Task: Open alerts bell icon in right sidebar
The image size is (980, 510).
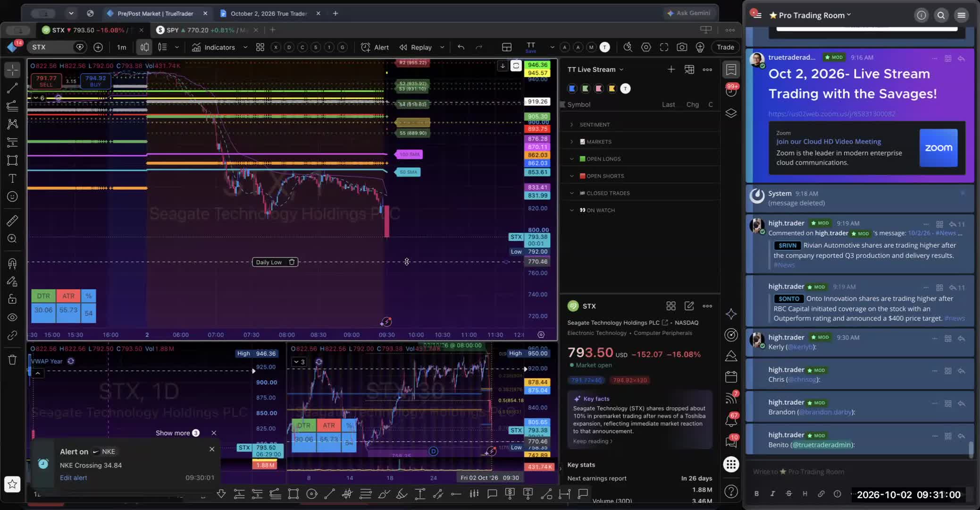Action: [731, 420]
